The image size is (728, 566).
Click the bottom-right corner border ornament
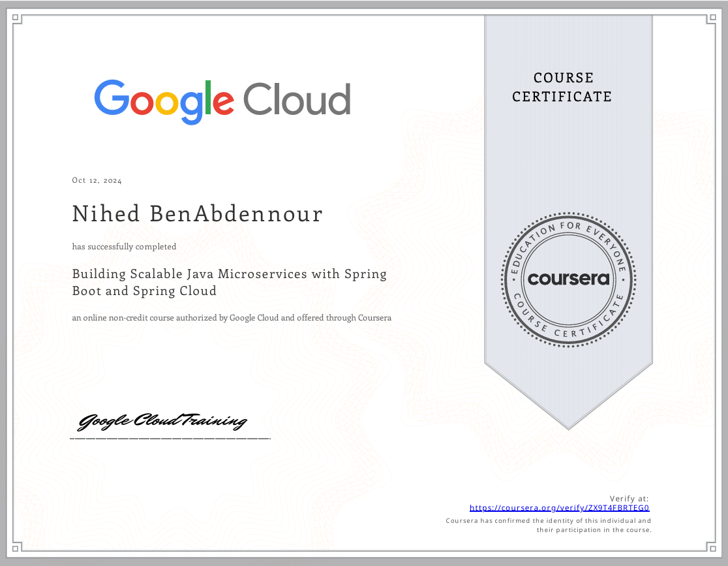710,546
